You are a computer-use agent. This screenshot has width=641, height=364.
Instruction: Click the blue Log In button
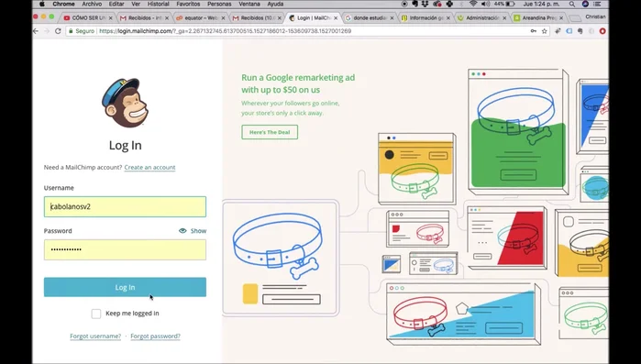pos(125,287)
